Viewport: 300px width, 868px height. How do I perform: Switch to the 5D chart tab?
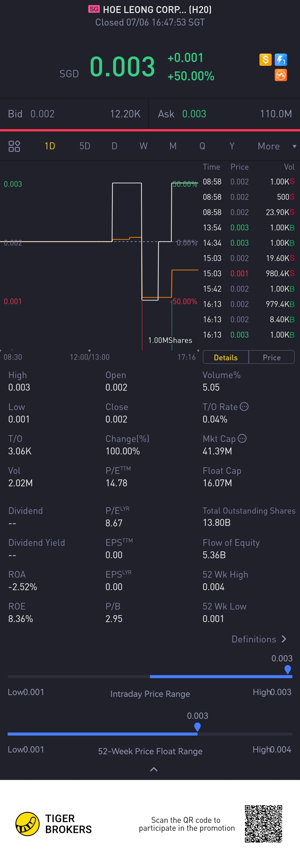(85, 146)
